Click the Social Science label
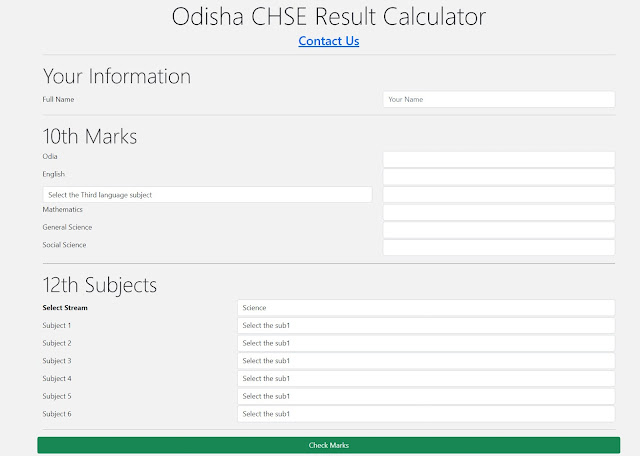640x456 pixels. coord(64,245)
